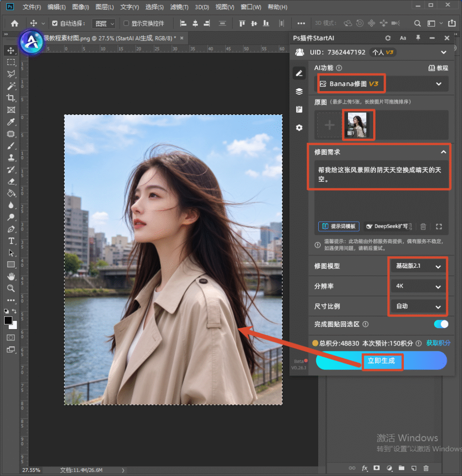This screenshot has height=476, width=462.
Task: Open the Banana修图 AI function dropdown
Action: pos(381,84)
